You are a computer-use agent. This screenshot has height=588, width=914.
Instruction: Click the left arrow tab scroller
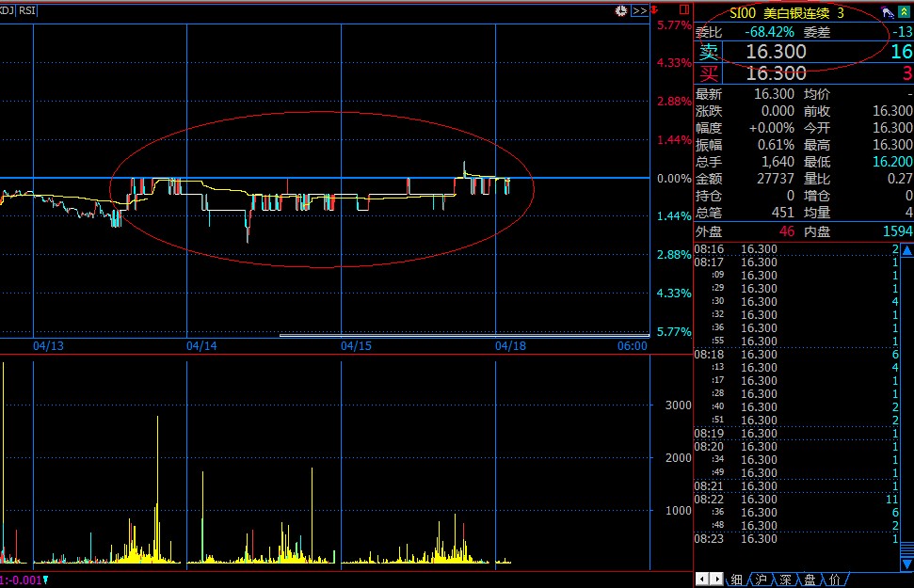702,580
